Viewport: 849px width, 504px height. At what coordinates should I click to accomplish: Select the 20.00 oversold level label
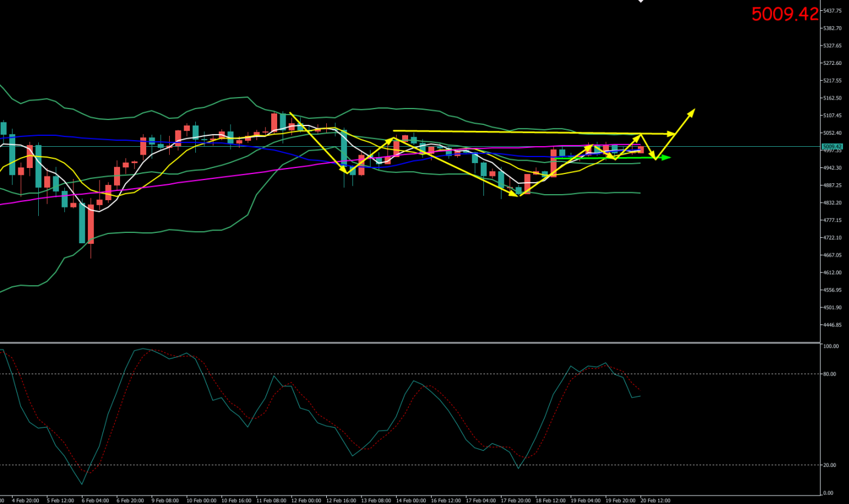pyautogui.click(x=830, y=465)
